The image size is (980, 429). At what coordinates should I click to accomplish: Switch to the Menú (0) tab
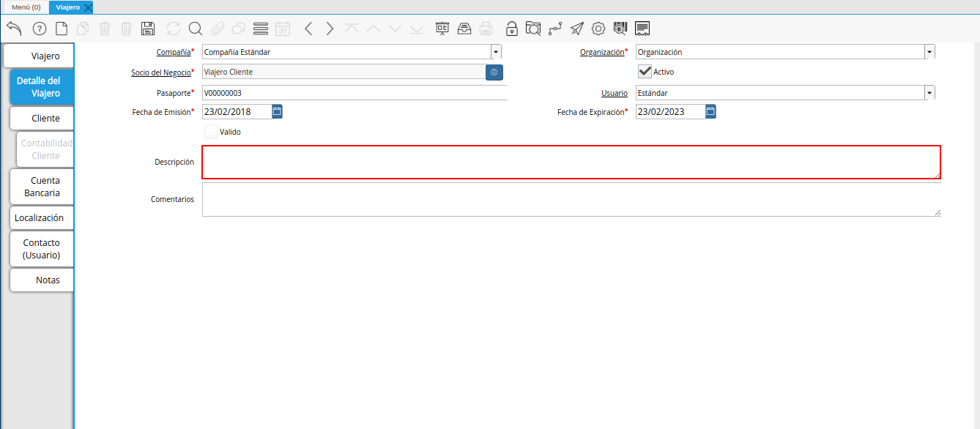click(26, 7)
